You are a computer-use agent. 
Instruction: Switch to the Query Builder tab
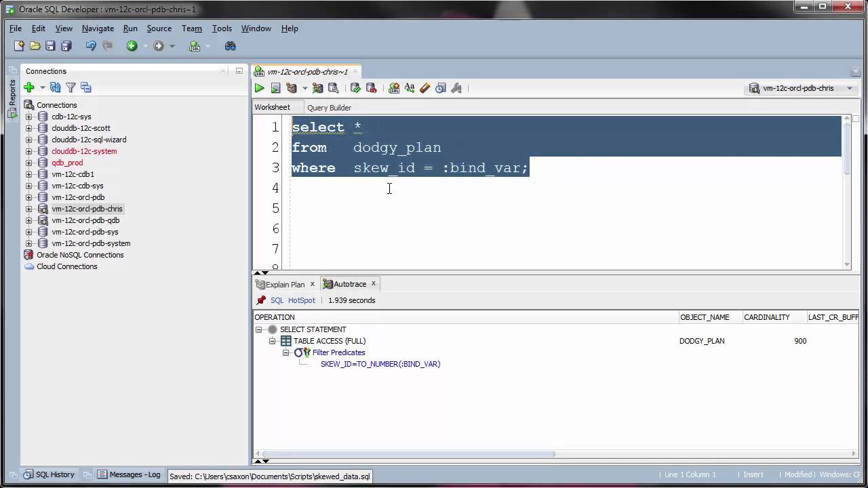coord(329,108)
